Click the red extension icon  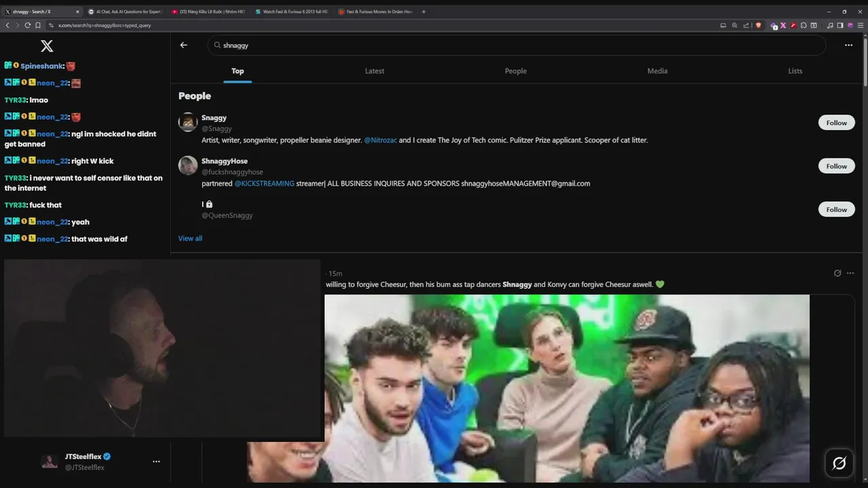point(793,25)
